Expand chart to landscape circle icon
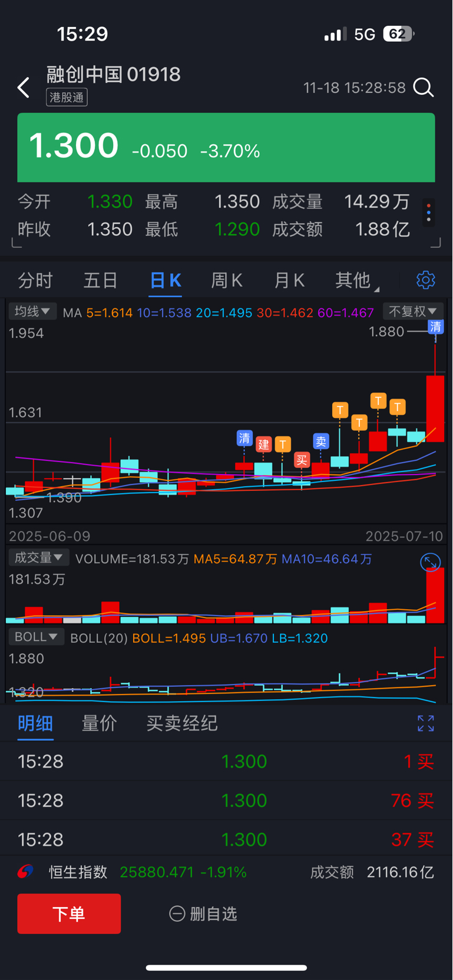Image resolution: width=453 pixels, height=980 pixels. tap(431, 563)
